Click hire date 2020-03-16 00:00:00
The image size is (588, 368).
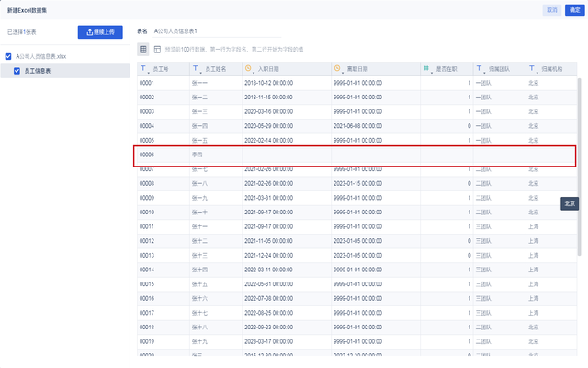click(269, 111)
